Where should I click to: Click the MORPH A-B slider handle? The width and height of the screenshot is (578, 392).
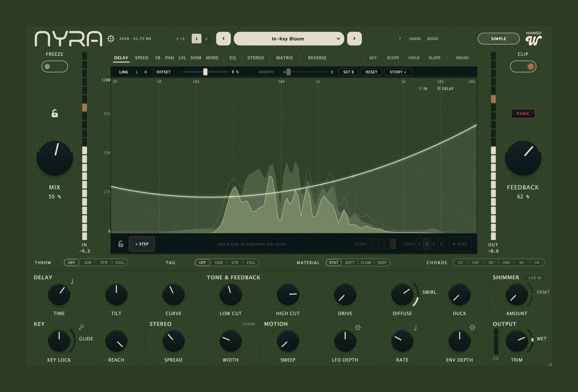tap(289, 72)
